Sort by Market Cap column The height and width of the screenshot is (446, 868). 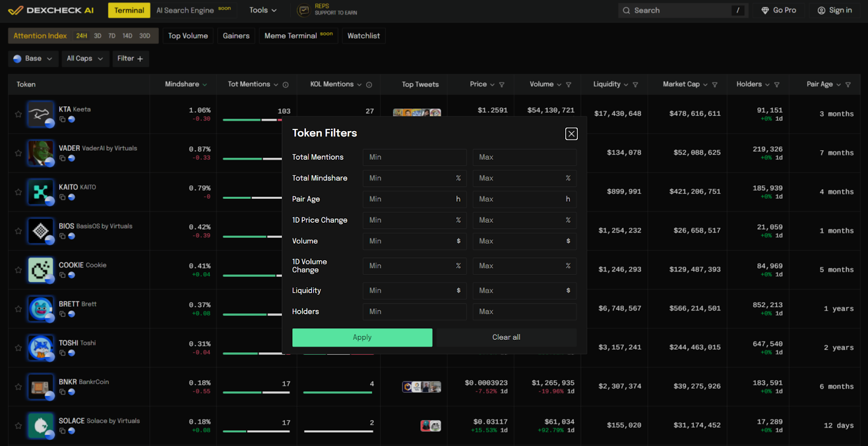pyautogui.click(x=685, y=84)
